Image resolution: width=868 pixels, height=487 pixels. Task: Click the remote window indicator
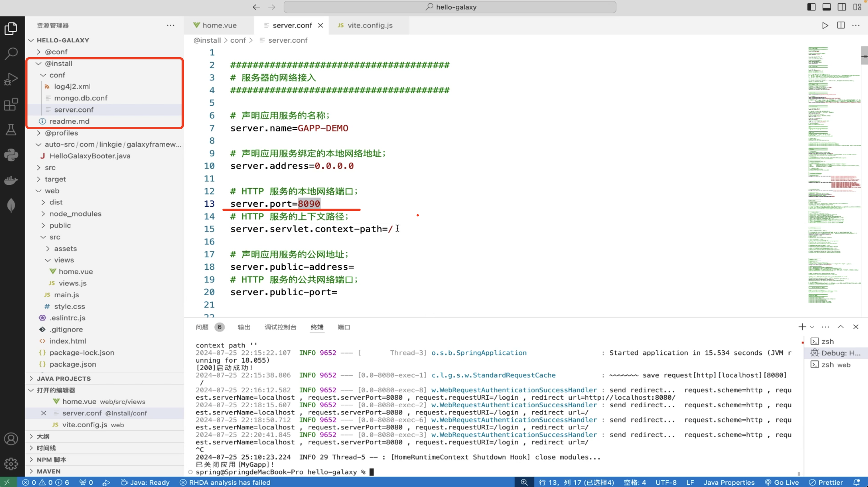tap(7, 482)
